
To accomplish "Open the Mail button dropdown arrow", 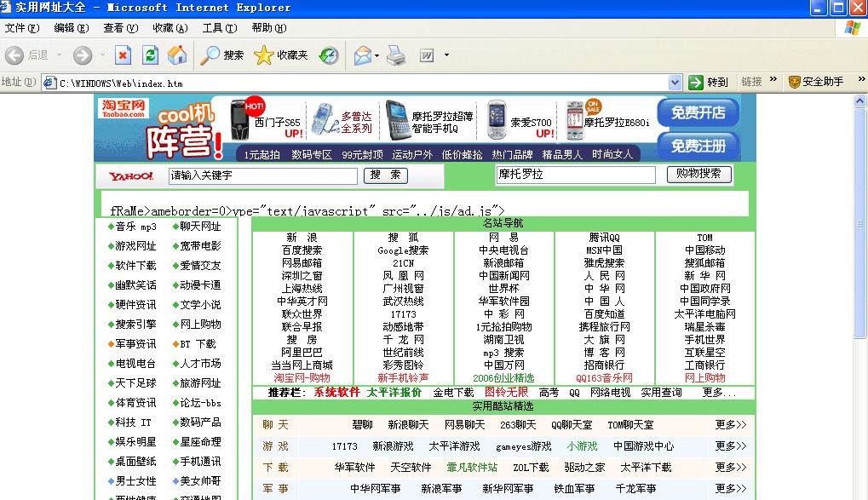I will point(377,55).
